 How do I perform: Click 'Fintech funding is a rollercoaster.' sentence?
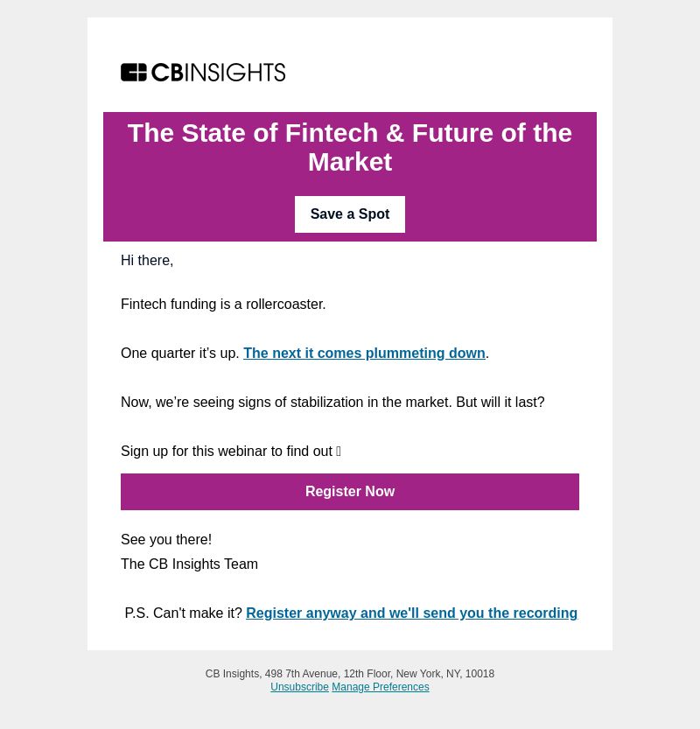[223, 304]
